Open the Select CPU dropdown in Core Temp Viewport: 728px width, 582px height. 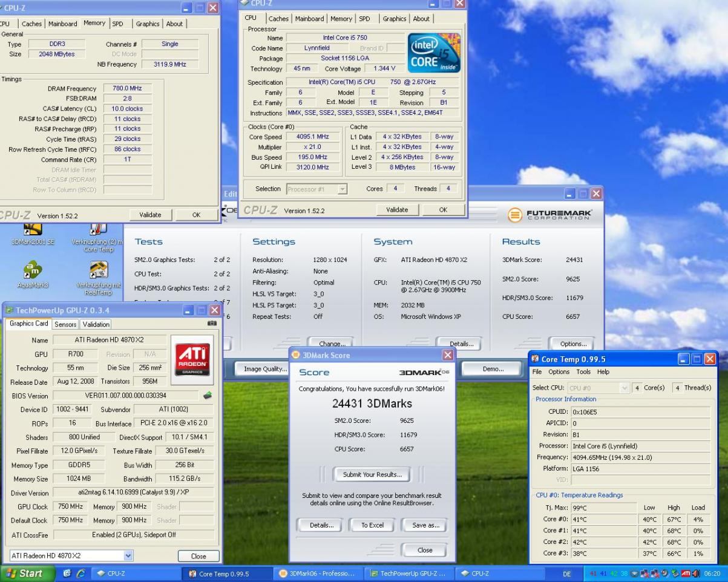click(626, 388)
